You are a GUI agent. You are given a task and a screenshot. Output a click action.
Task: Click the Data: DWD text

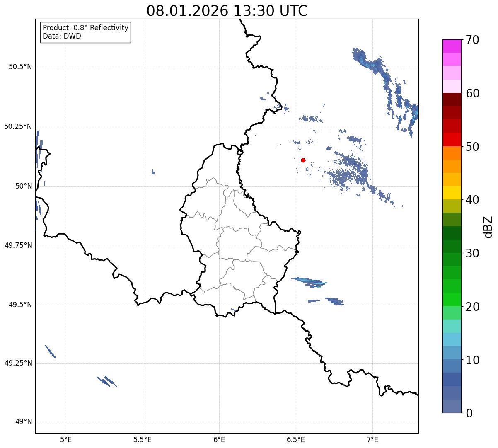(x=62, y=36)
